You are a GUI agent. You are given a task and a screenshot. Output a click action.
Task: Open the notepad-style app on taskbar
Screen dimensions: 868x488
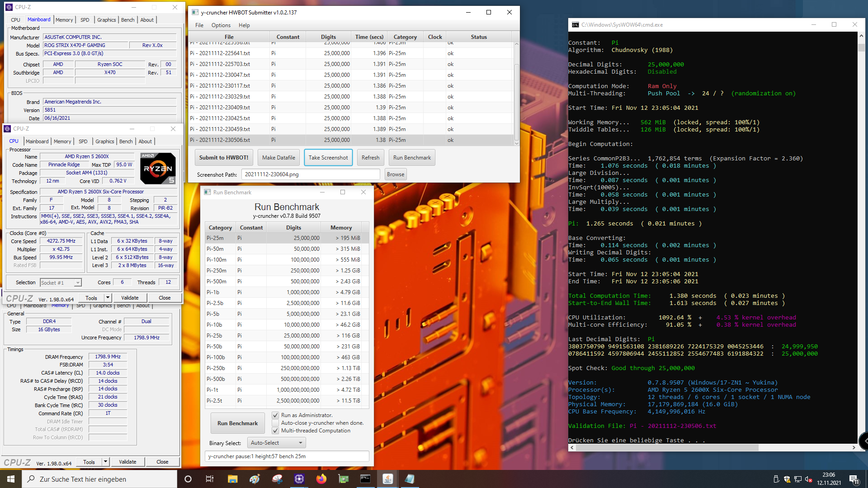click(410, 479)
